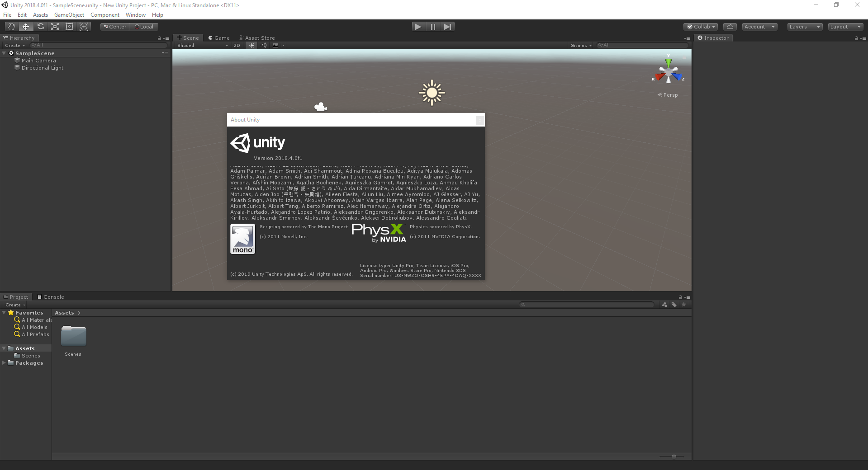
Task: Open the Project Create dropdown
Action: pyautogui.click(x=15, y=305)
